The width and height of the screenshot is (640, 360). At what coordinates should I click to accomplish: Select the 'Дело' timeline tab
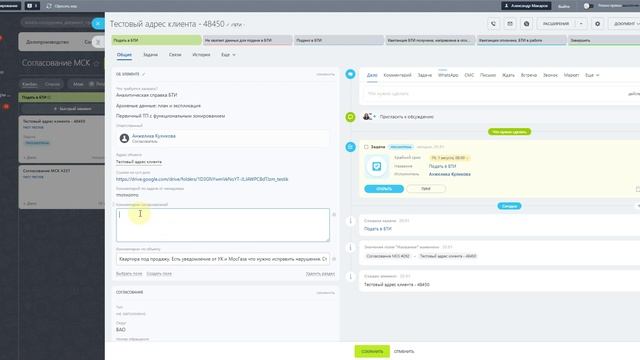[x=372, y=75]
